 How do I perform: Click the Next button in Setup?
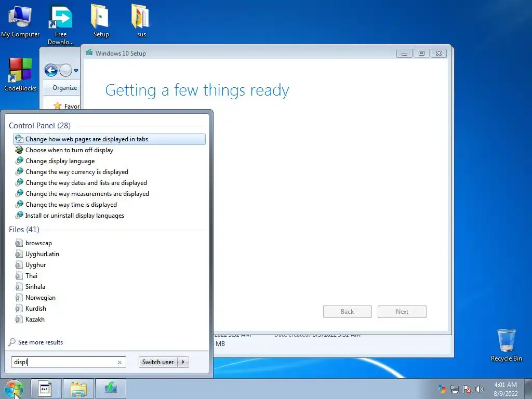(x=402, y=312)
